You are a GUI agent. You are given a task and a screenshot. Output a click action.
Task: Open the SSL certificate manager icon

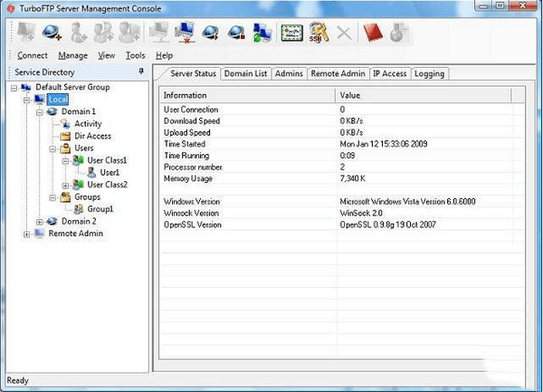click(x=292, y=33)
